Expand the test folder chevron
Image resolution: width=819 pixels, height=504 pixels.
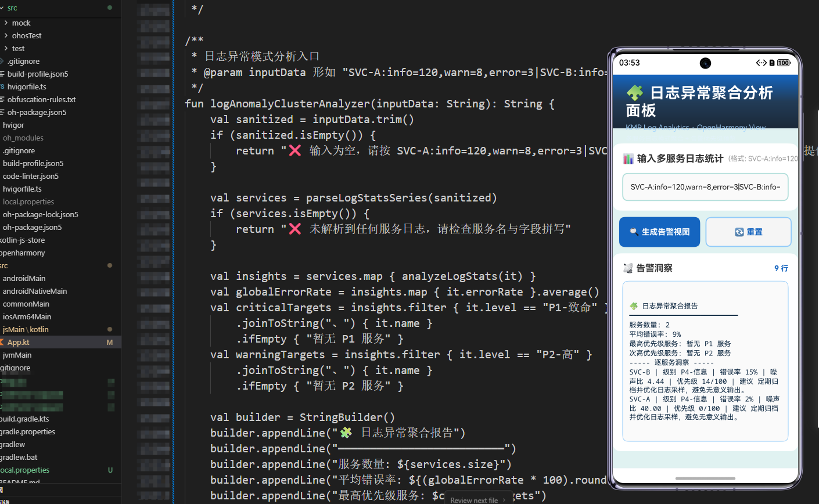(x=6, y=48)
